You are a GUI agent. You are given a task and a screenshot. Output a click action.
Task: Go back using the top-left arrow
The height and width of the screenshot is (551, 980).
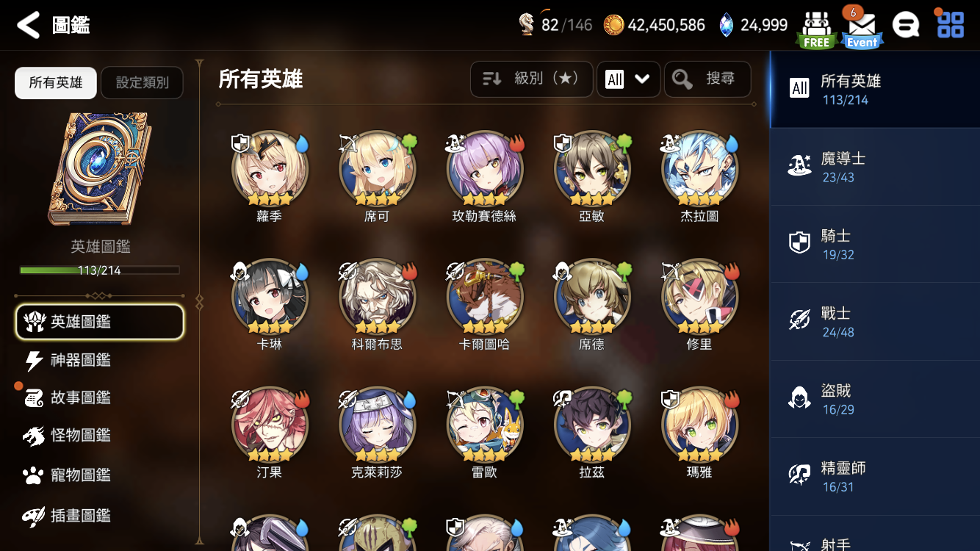pyautogui.click(x=28, y=25)
